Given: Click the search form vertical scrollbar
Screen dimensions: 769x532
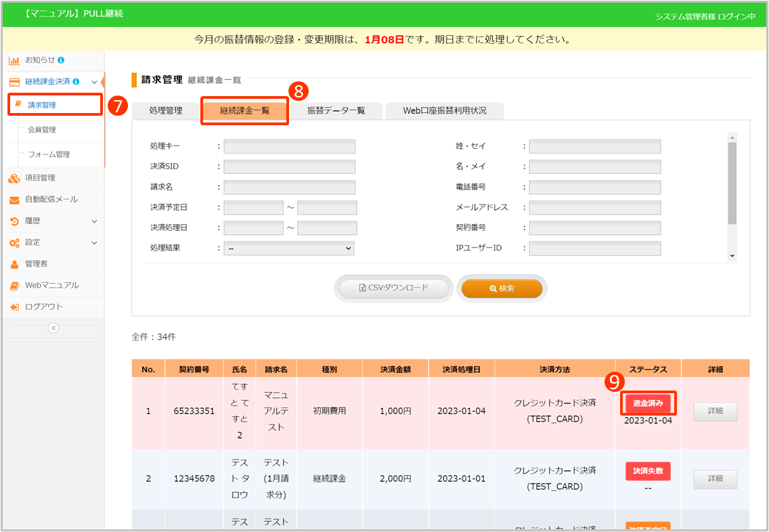Looking at the screenshot, I should coord(732,183).
